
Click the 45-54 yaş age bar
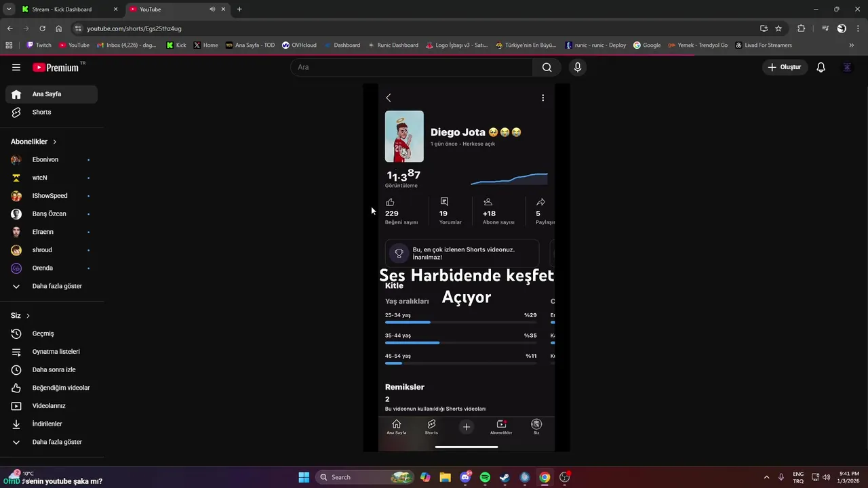460,363
